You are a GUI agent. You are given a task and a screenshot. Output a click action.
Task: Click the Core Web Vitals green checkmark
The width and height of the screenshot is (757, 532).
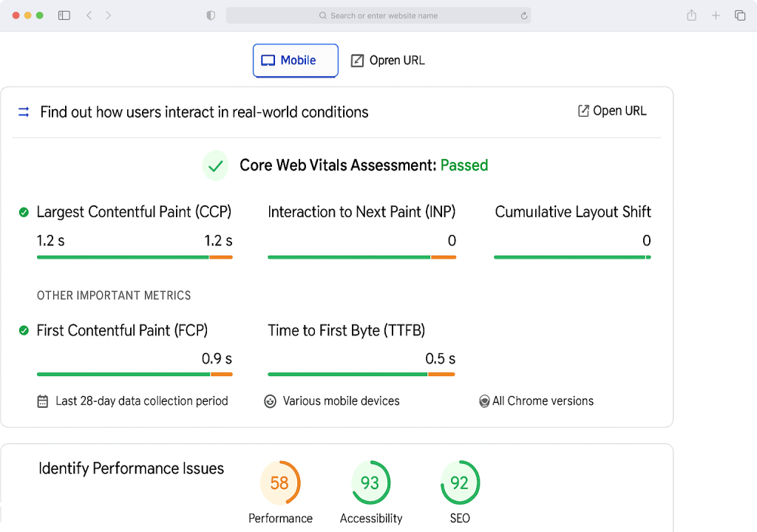pos(215,166)
